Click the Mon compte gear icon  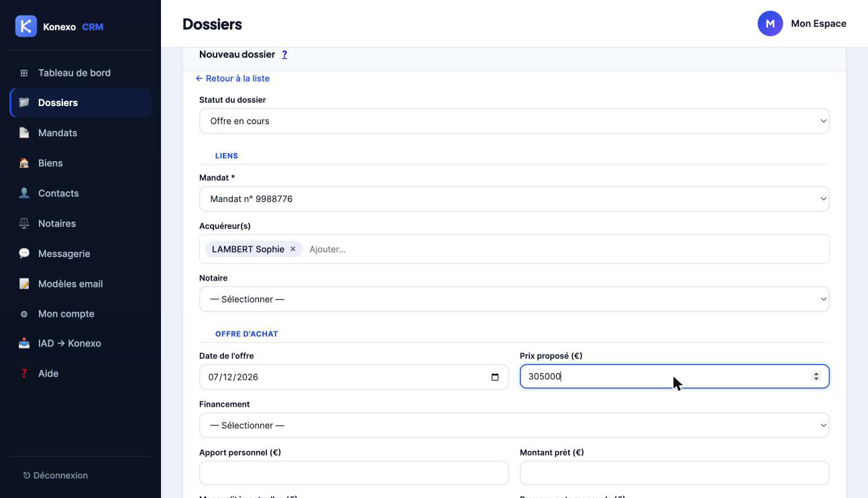tap(24, 314)
